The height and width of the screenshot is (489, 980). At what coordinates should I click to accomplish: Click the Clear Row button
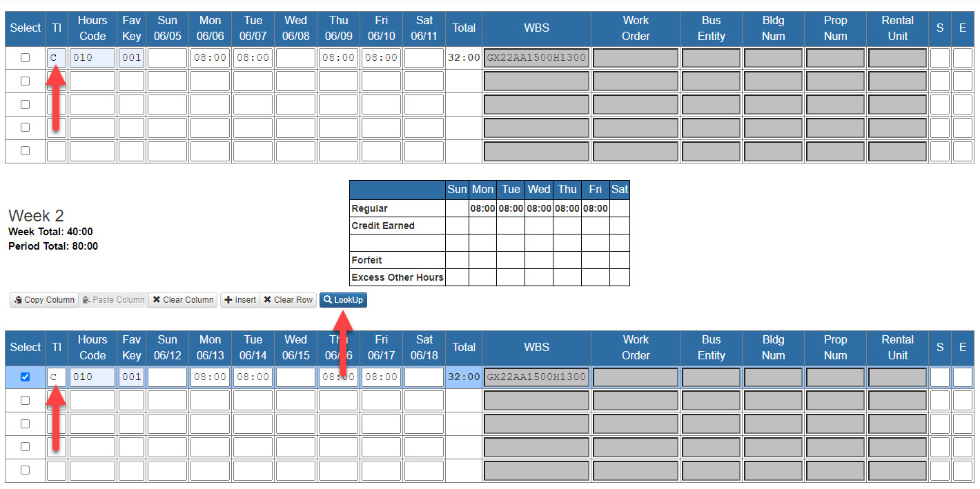(288, 300)
